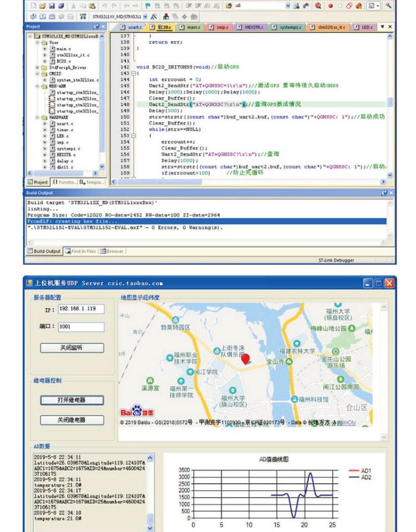Collapse the HARDWARE folder
Image resolution: width=416 pixels, height=532 pixels.
click(x=38, y=117)
